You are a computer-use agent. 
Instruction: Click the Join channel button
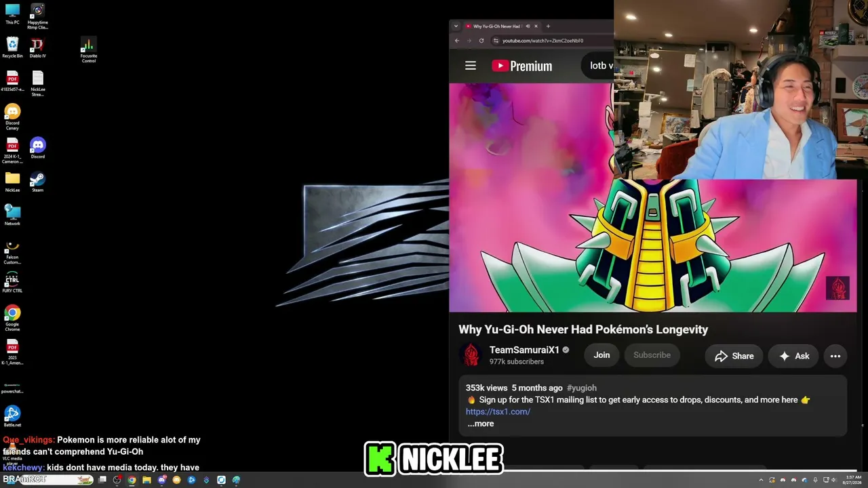601,355
